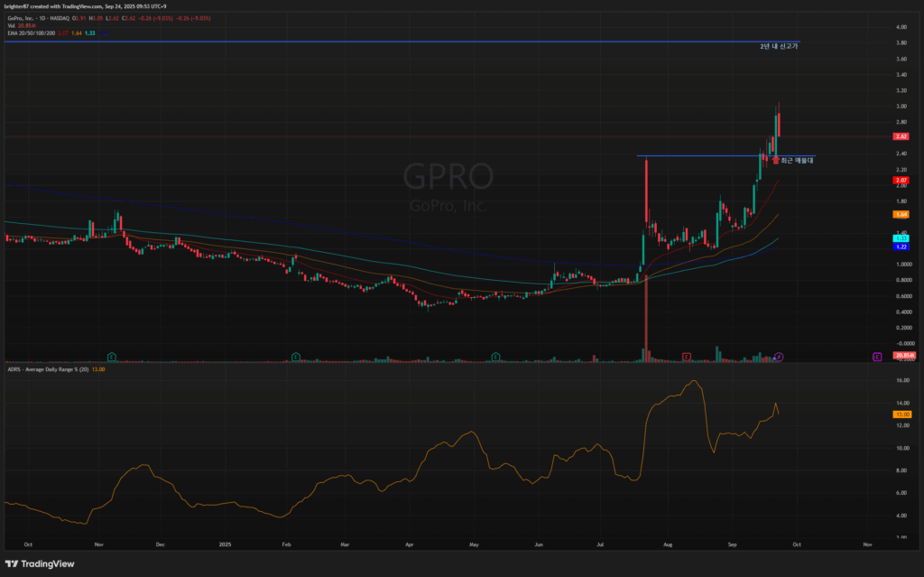
Task: Click the 'Oct' label at time axis start
Action: click(x=28, y=544)
